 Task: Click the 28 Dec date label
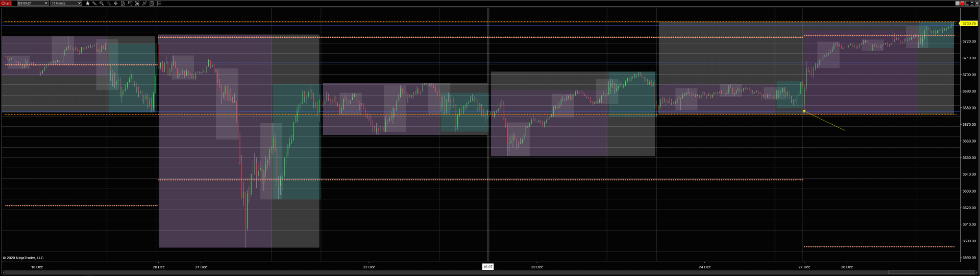847,267
